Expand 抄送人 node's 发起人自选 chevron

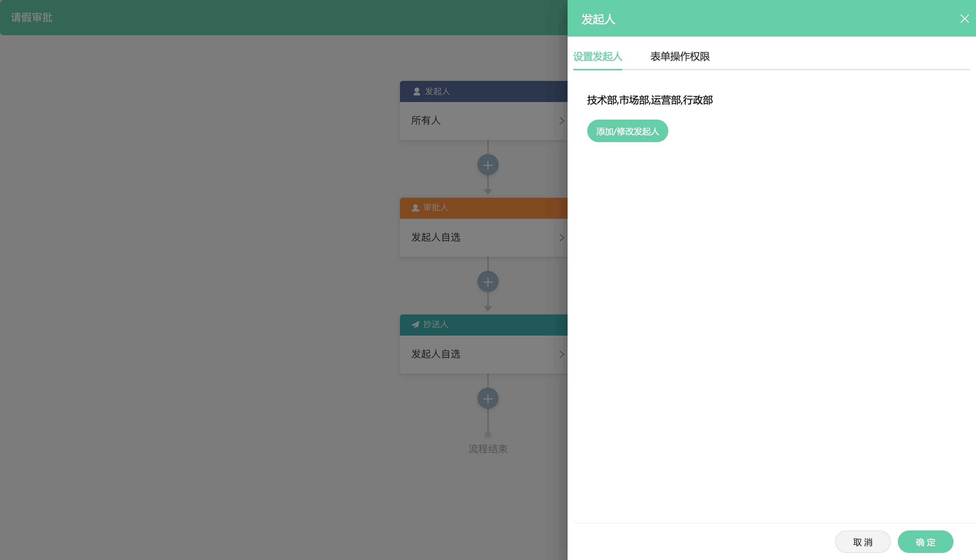[x=562, y=354]
